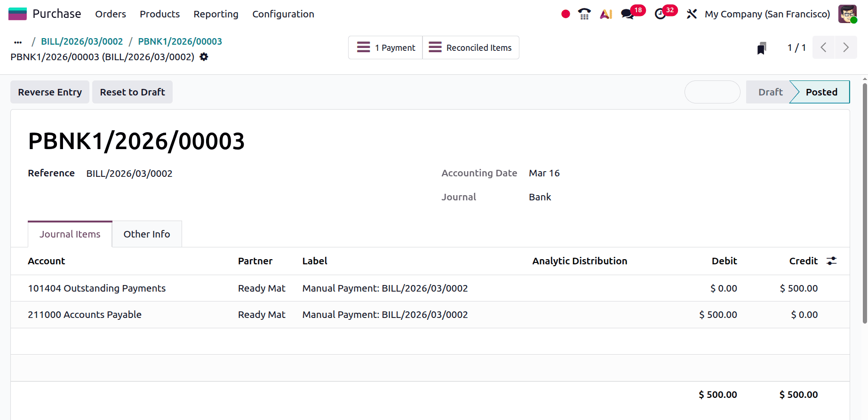
Task: Open the Reporting menu
Action: [x=216, y=14]
